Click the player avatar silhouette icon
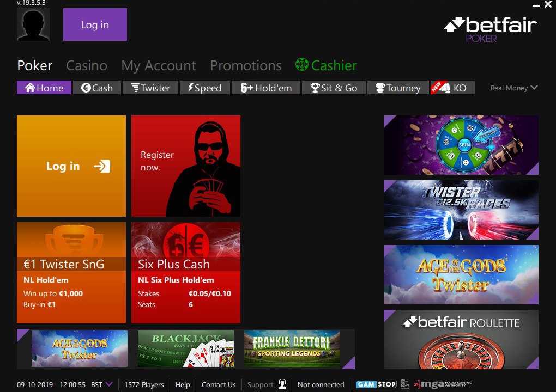This screenshot has width=556, height=392. [33, 24]
